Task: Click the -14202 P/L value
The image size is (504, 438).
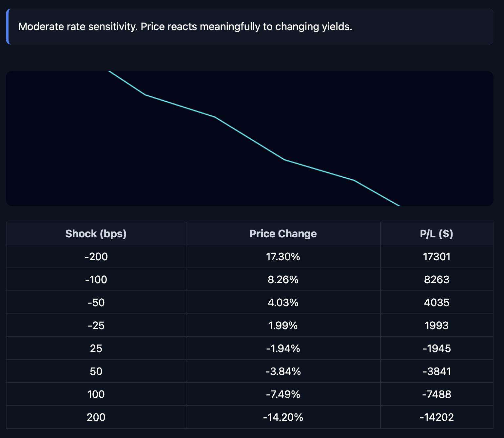Action: point(436,417)
